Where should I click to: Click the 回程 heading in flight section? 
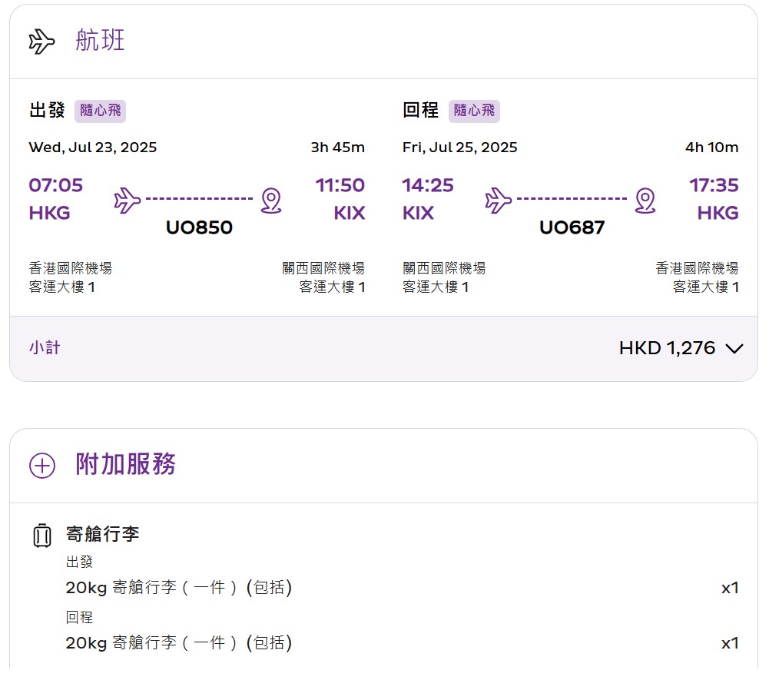(420, 111)
